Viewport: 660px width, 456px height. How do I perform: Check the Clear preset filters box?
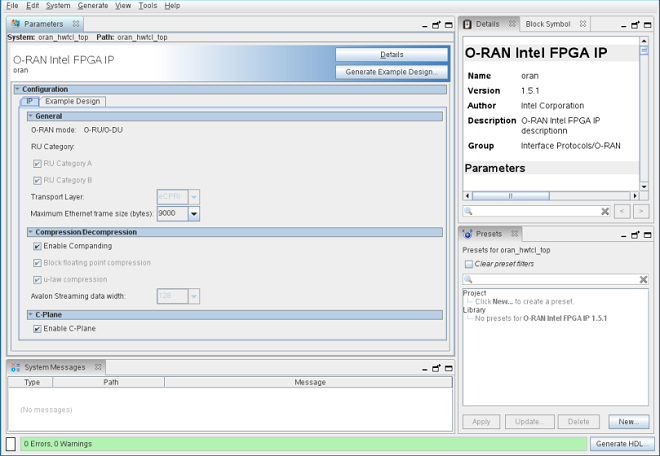tap(468, 264)
